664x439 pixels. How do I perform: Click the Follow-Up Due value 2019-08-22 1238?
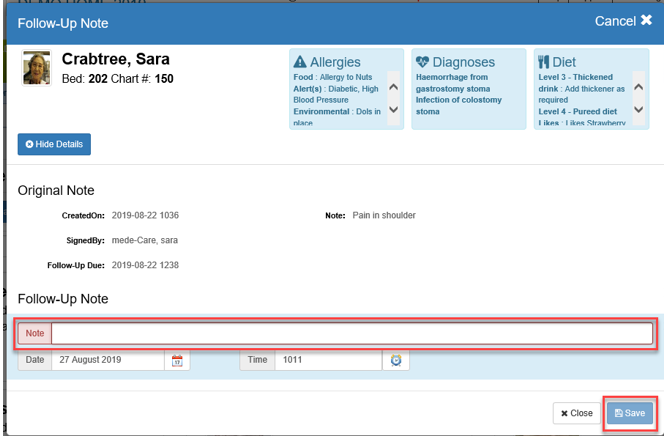[x=145, y=265]
